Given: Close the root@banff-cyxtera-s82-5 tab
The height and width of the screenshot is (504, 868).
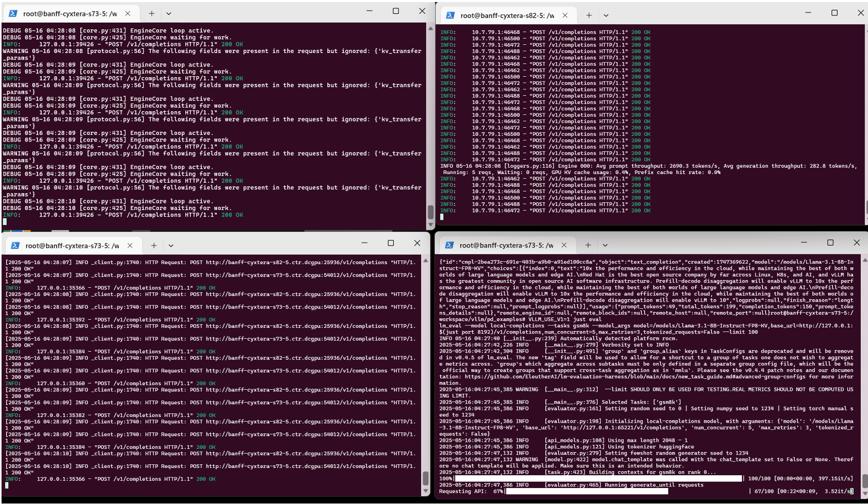Looking at the screenshot, I should 565,15.
